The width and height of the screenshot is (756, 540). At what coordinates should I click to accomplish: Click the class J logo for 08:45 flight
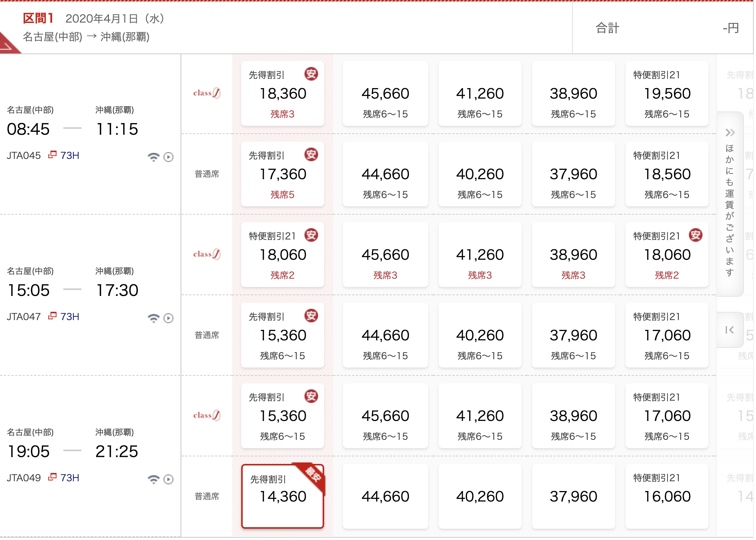[x=207, y=93]
